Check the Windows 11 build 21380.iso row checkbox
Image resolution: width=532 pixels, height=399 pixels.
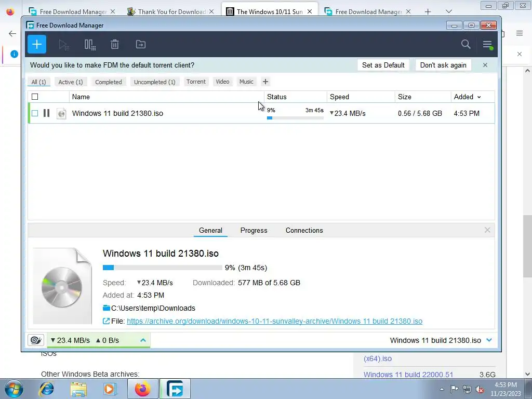(35, 113)
